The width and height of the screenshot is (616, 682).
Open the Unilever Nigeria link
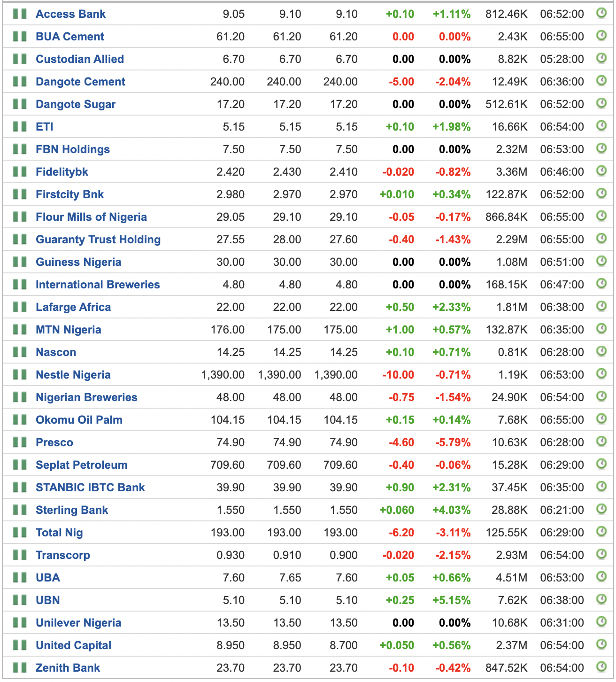(78, 623)
